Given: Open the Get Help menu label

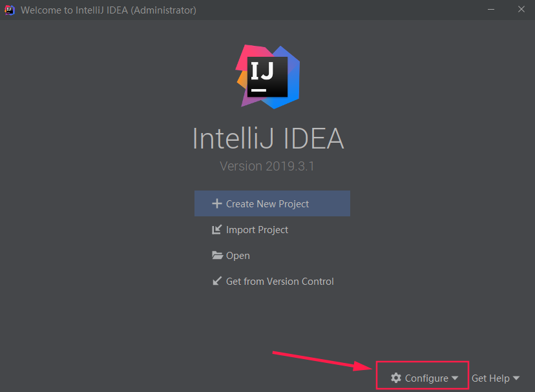Looking at the screenshot, I should pos(490,378).
